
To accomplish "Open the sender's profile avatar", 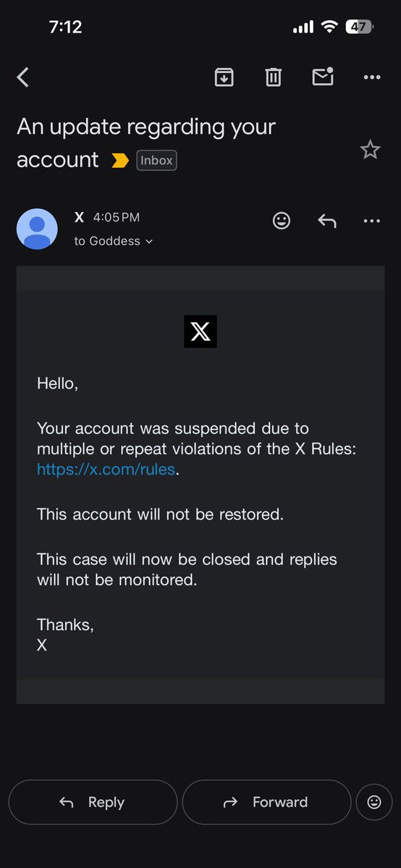I will pos(37,229).
